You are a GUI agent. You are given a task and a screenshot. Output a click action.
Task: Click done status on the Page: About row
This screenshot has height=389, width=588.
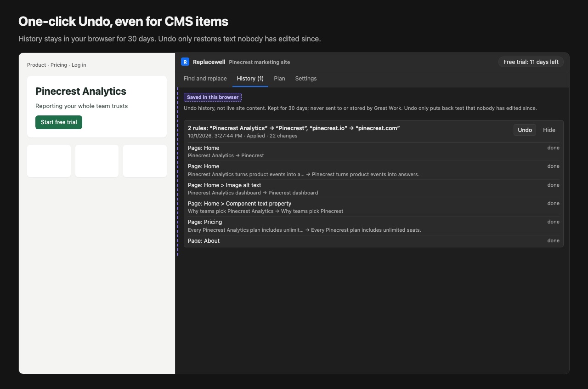click(553, 240)
